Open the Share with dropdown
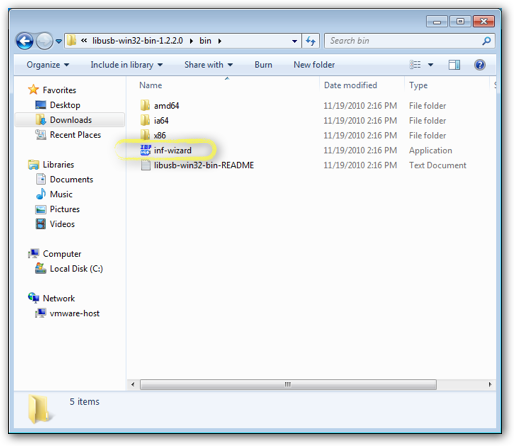This screenshot has width=514, height=446. click(209, 65)
